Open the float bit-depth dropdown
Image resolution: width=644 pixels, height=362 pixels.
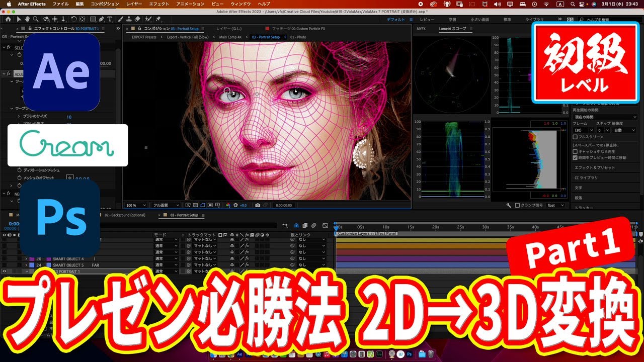point(556,205)
